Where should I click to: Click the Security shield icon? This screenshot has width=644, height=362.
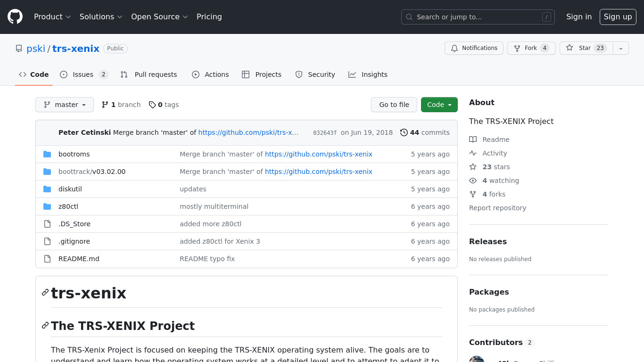pyautogui.click(x=299, y=74)
